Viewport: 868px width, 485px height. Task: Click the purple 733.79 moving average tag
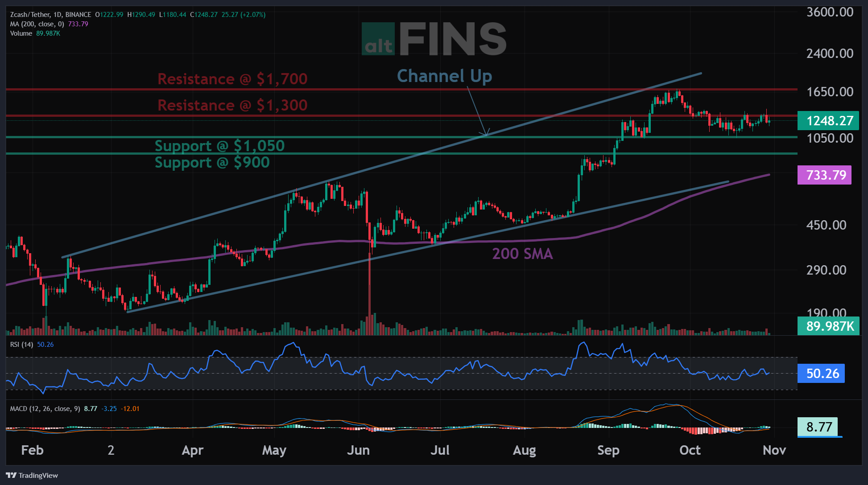click(x=825, y=175)
